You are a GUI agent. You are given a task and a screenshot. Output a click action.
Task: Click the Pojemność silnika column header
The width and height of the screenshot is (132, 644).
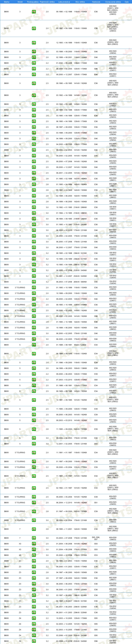coord(47,2)
